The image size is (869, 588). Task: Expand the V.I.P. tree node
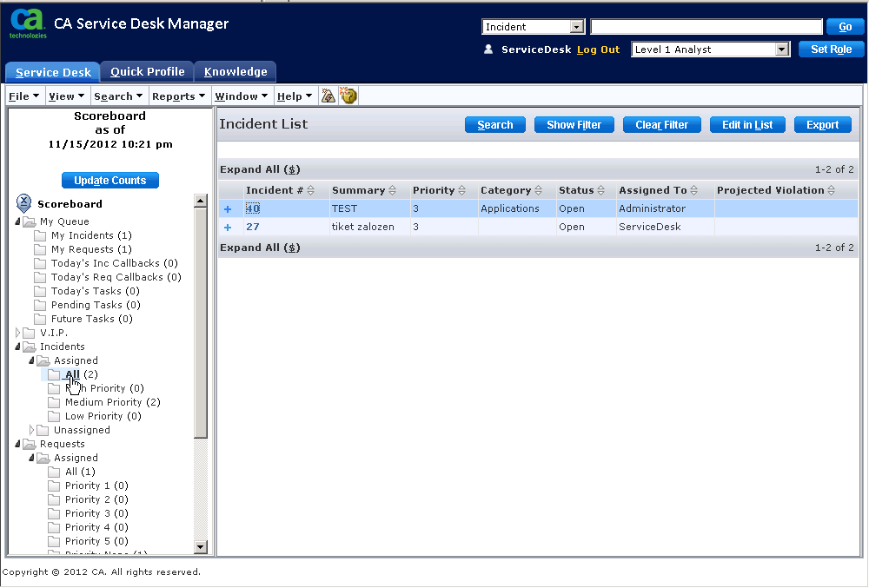[17, 333]
